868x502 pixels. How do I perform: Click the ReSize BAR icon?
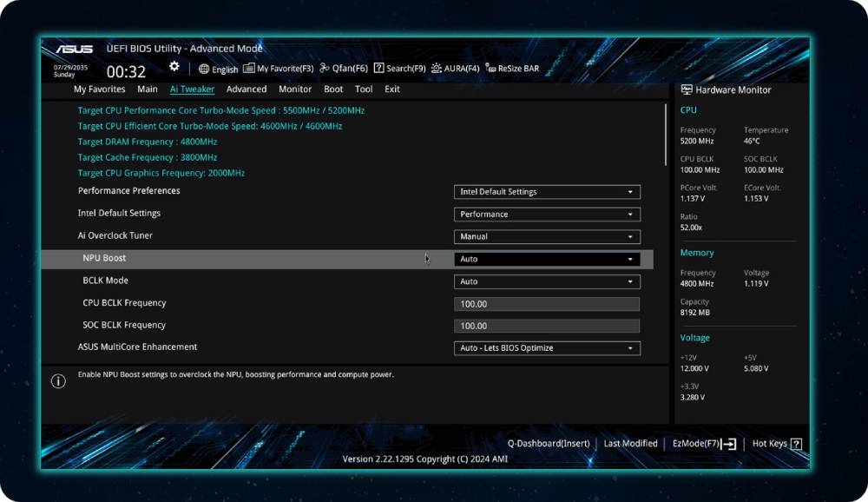pos(490,69)
